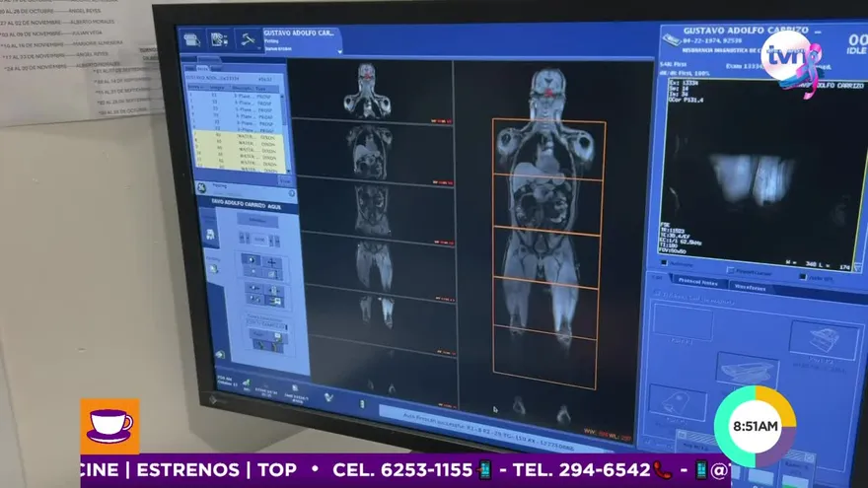Viewport: 868px width, 488px height.
Task: Select the bottom-left icon in second tool grid
Action: pos(255,300)
